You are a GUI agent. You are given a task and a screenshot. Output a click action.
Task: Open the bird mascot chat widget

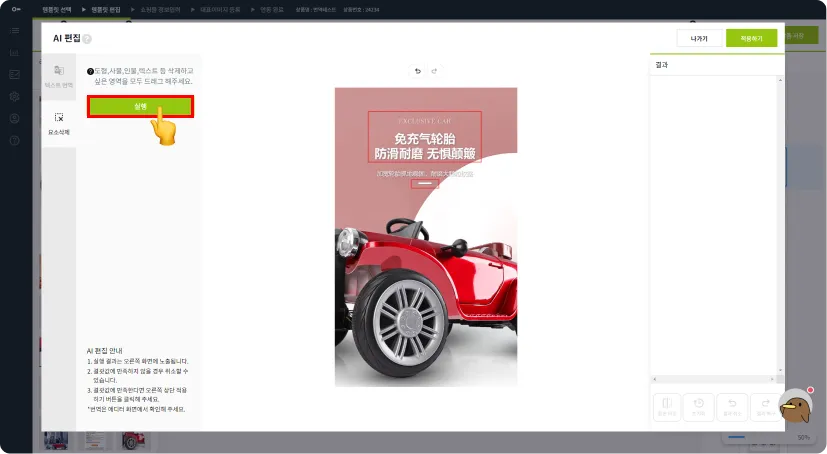click(x=795, y=405)
